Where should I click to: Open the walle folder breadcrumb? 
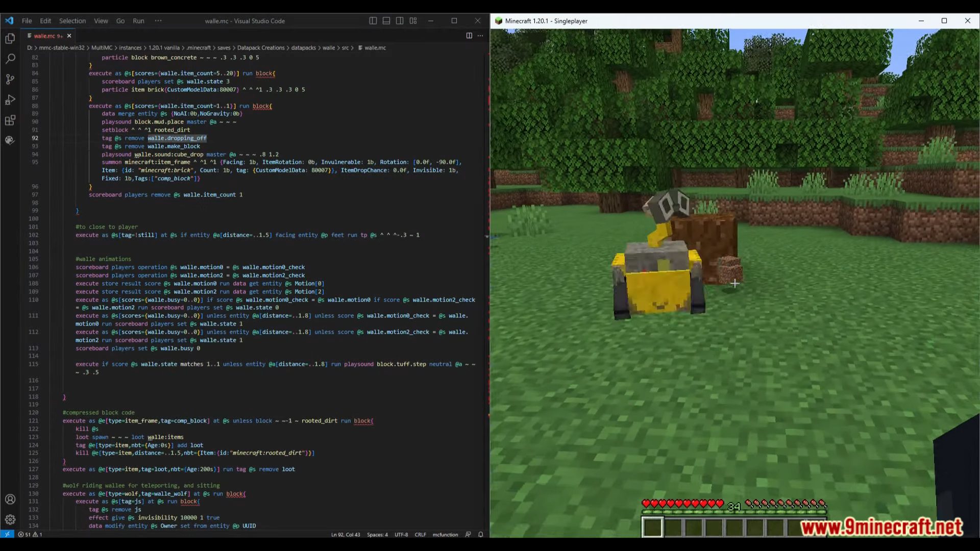click(x=329, y=48)
